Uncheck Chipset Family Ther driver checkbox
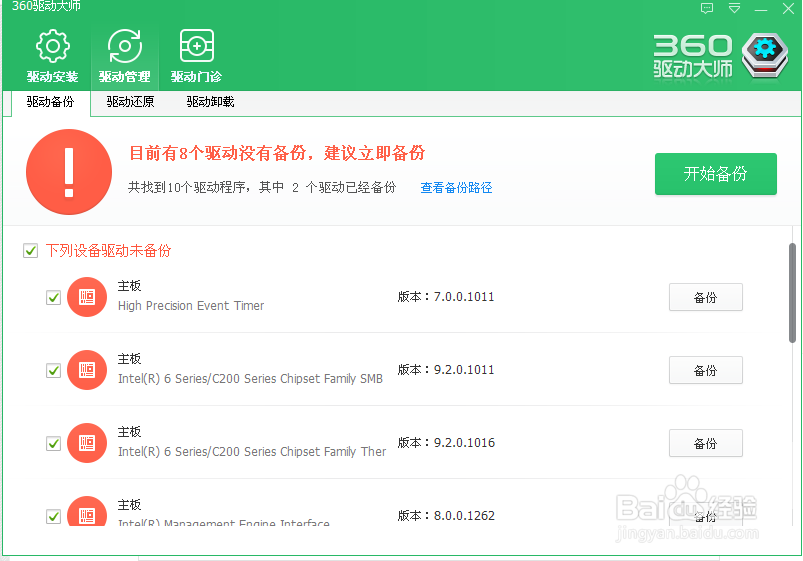This screenshot has height=561, width=803. pos(53,443)
